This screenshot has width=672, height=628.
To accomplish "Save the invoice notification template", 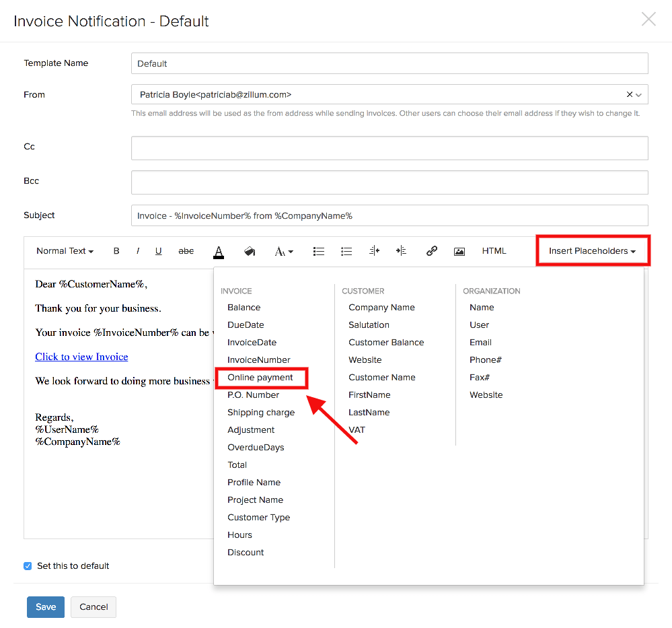I will pos(46,606).
